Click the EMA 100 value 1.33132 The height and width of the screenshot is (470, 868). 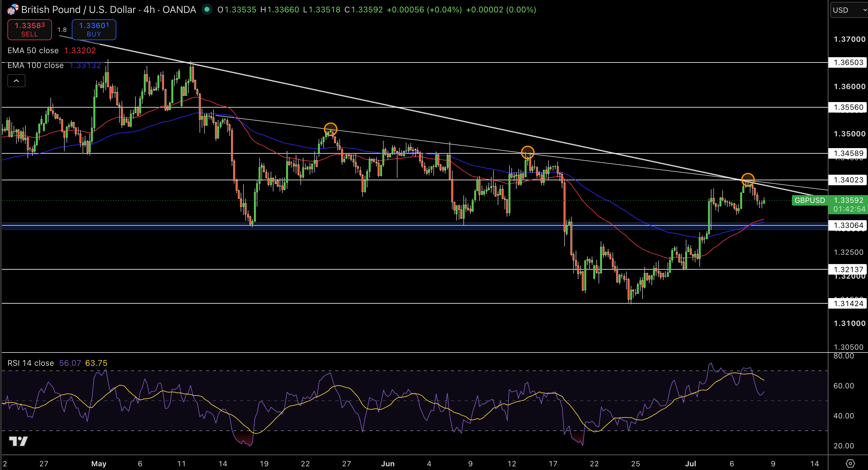click(x=85, y=65)
